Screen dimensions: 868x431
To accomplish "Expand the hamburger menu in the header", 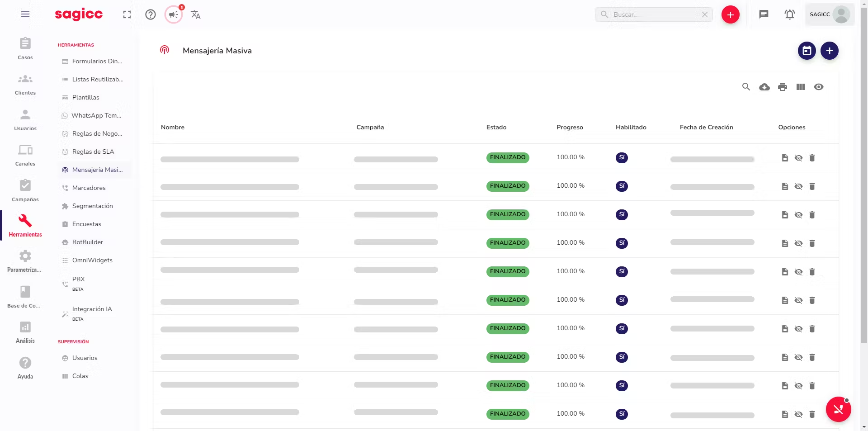I will coord(25,14).
